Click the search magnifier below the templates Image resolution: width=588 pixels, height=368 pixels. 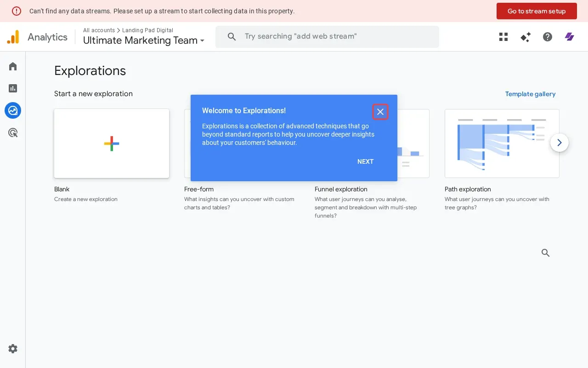[x=545, y=253]
